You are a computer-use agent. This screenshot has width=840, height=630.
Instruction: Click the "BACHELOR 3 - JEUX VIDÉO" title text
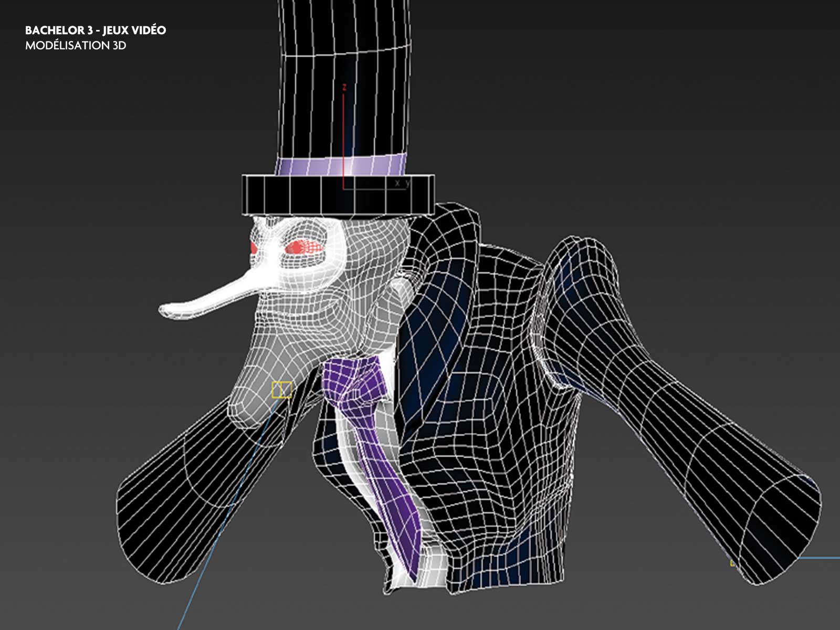pos(96,30)
